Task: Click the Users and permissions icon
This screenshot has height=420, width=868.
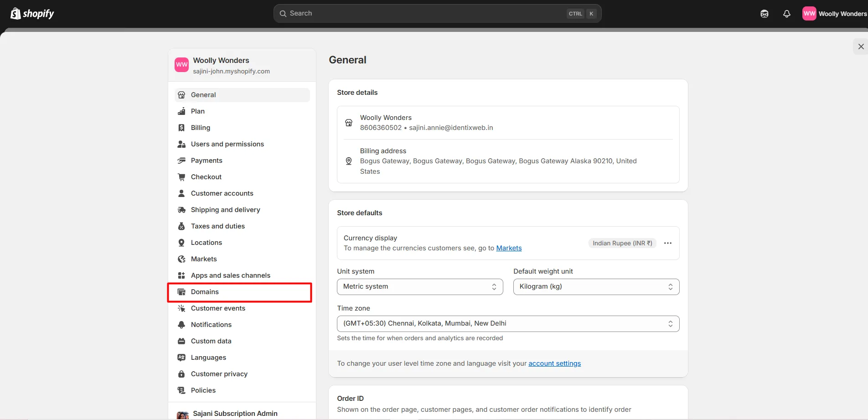Action: 181,144
